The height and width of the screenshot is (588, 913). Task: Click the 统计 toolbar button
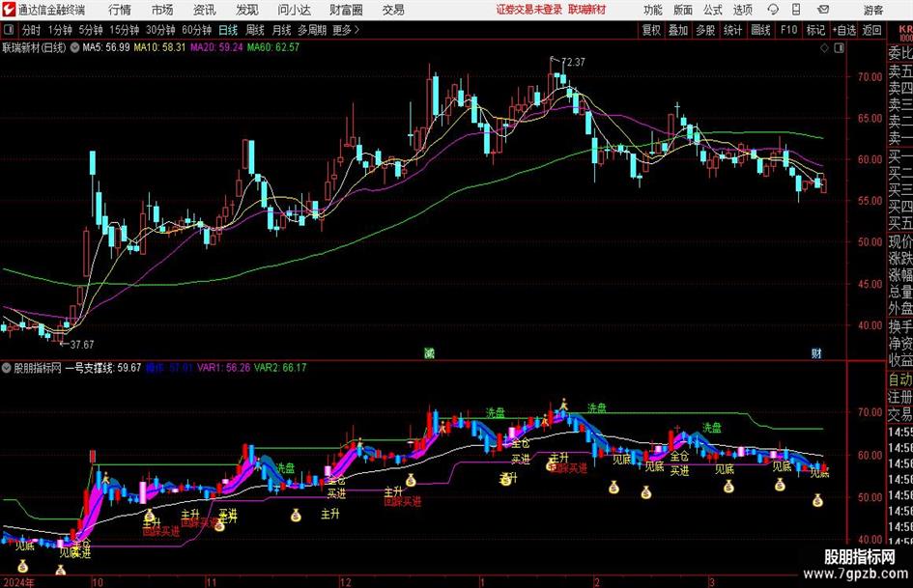(x=733, y=30)
